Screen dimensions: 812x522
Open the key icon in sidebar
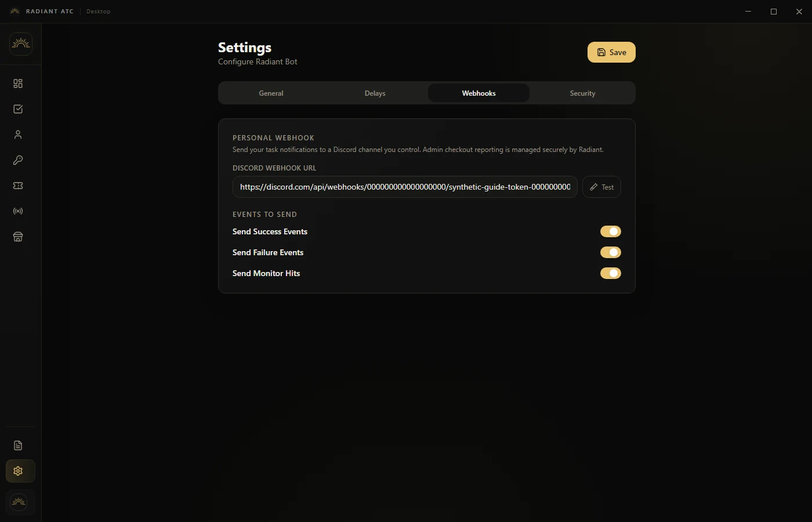18,160
